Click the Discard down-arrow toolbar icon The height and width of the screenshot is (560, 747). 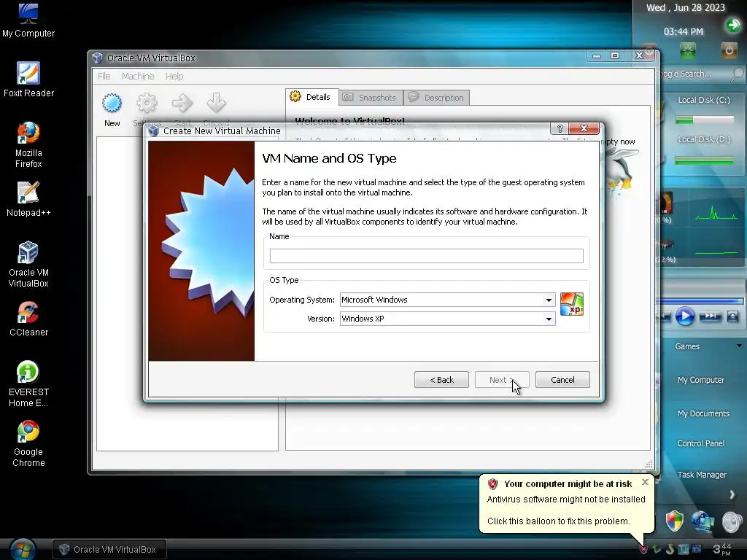pyautogui.click(x=216, y=104)
